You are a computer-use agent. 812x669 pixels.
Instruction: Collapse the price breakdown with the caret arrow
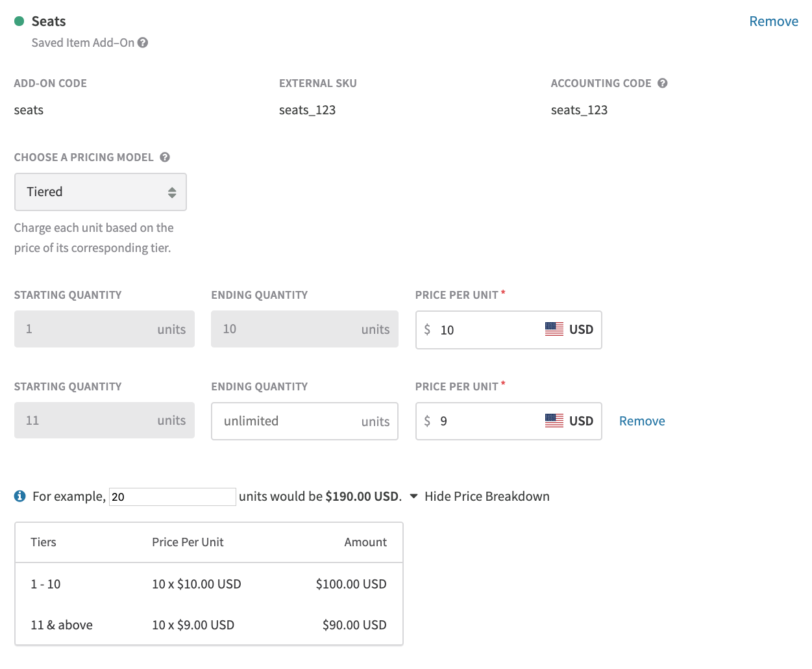point(413,496)
